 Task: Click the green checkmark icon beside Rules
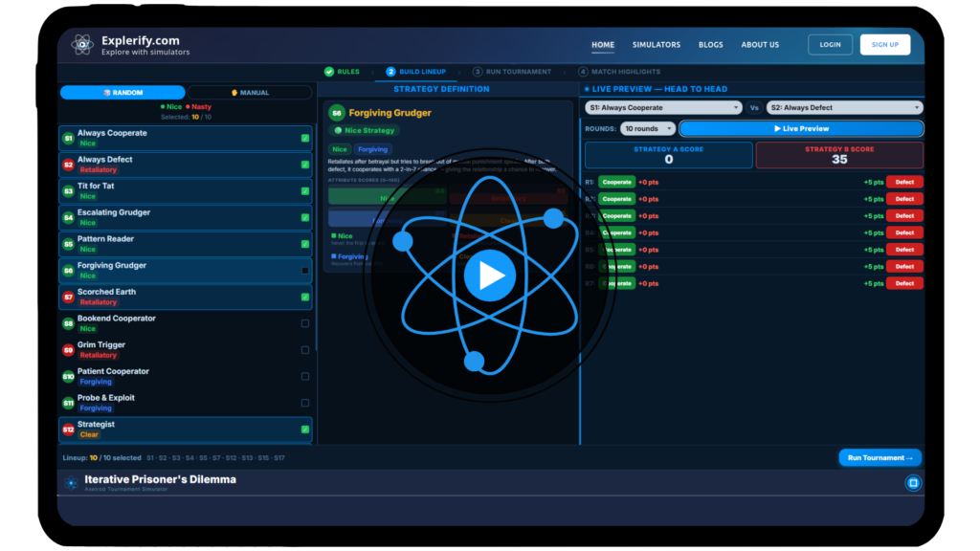pos(329,72)
